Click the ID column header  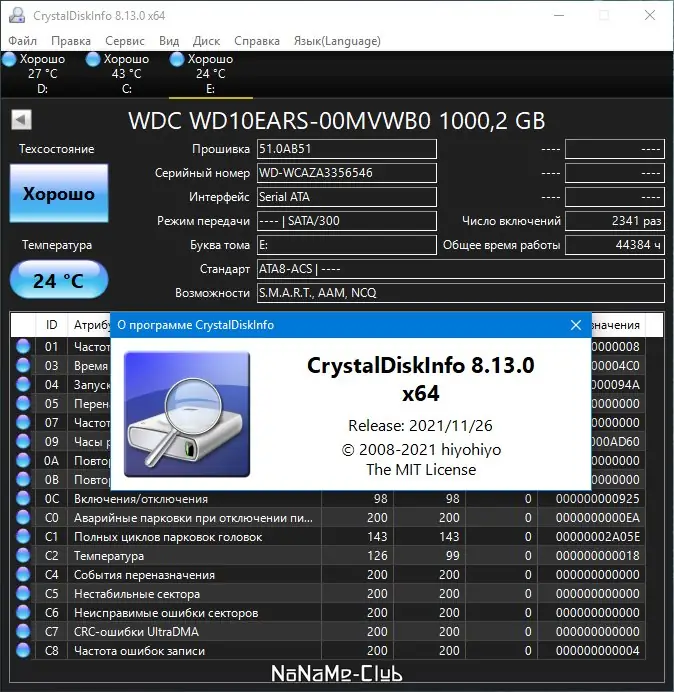[52, 325]
